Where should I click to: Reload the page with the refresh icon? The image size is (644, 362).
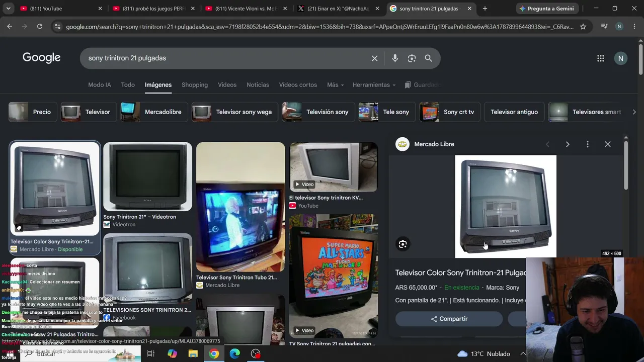pyautogui.click(x=40, y=27)
